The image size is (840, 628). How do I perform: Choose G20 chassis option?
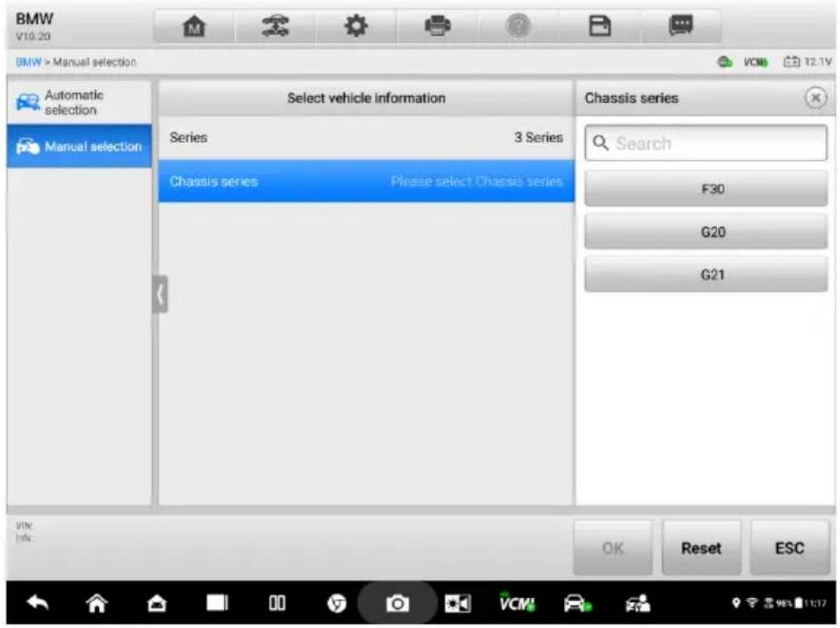[706, 231]
